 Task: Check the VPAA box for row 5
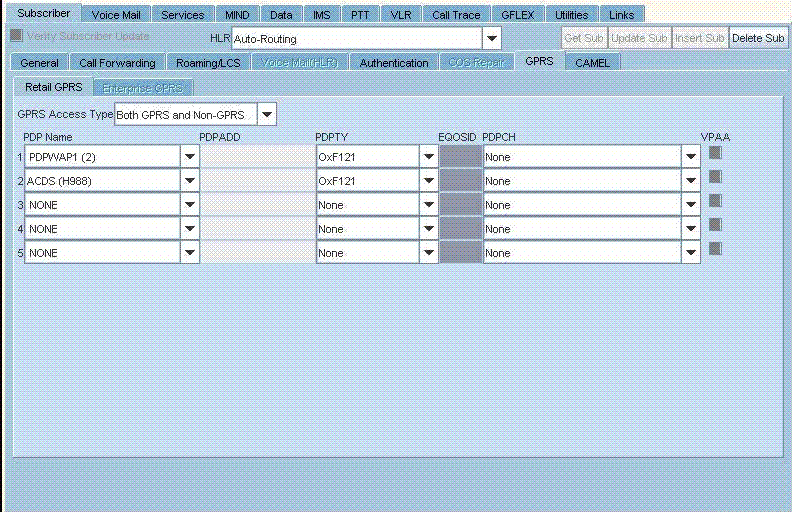point(715,248)
